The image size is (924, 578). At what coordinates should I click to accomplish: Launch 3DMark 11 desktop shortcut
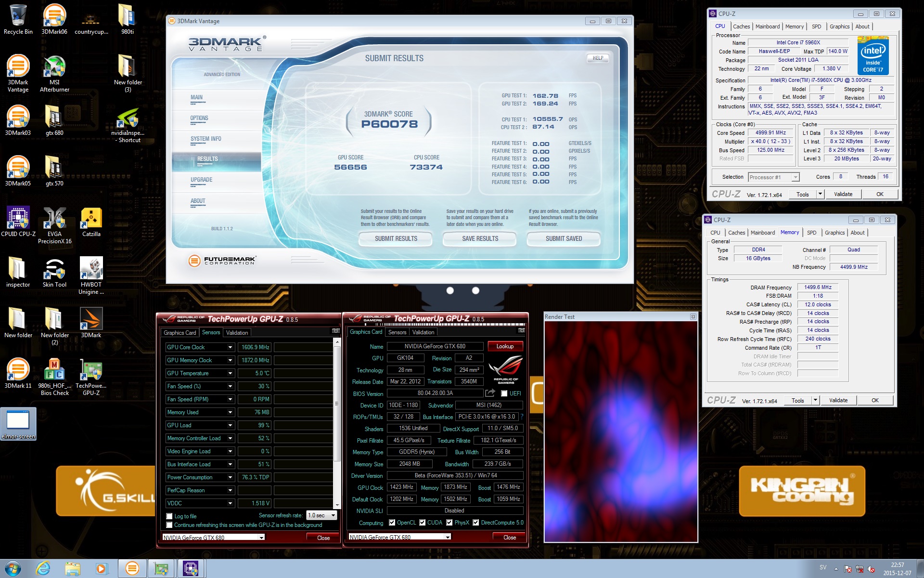[18, 373]
